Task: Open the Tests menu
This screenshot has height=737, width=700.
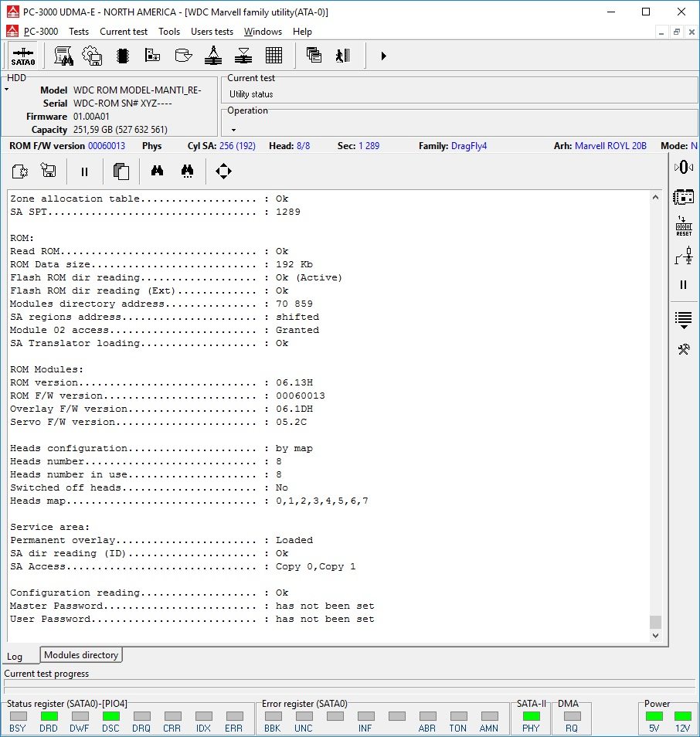Action: click(79, 32)
